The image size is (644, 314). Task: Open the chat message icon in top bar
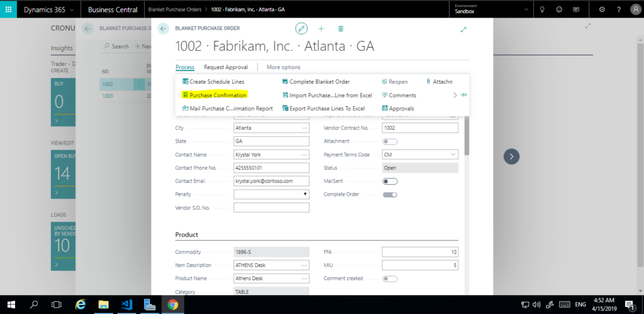coord(576,9)
